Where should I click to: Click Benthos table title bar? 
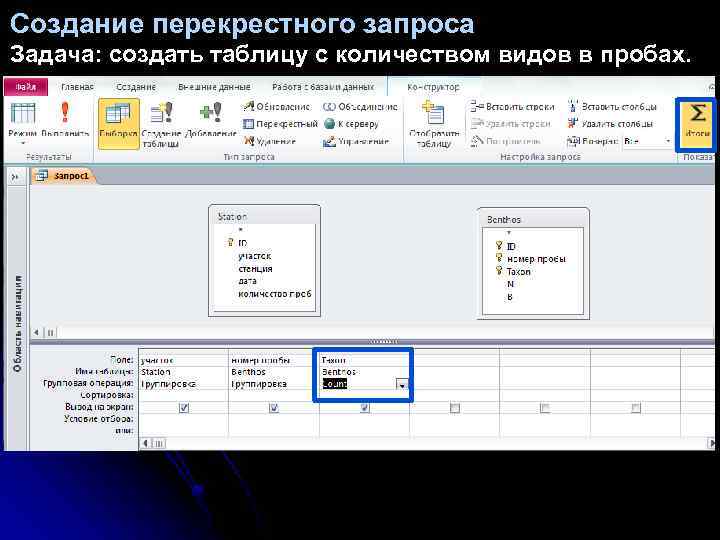(x=533, y=219)
